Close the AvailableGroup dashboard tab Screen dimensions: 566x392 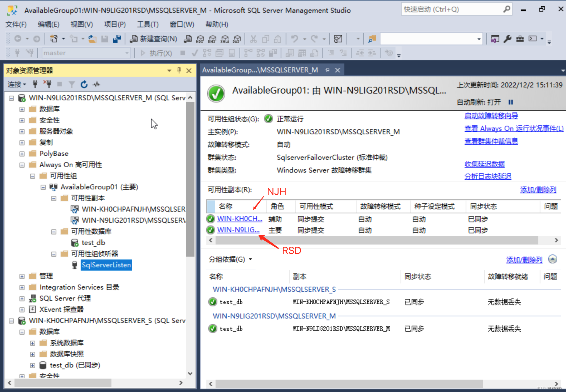coord(337,70)
